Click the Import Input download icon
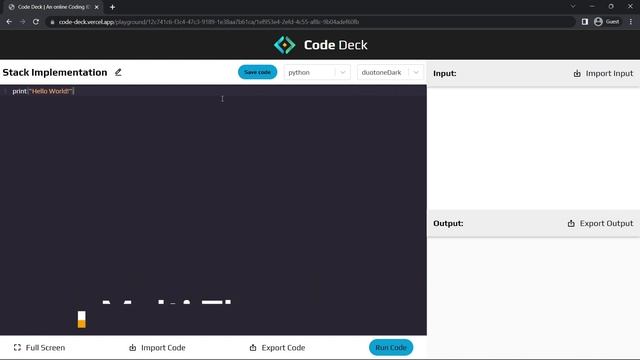Viewport: 640px width, 360px height. [x=577, y=73]
